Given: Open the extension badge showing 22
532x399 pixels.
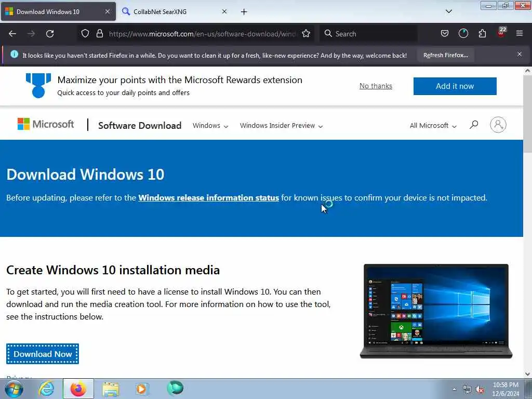Looking at the screenshot, I should coord(501,32).
